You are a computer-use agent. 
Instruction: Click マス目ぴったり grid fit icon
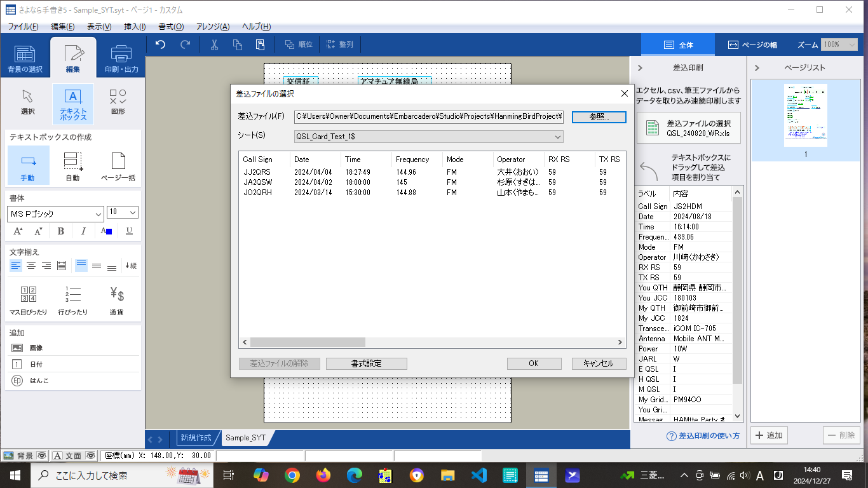[29, 301]
